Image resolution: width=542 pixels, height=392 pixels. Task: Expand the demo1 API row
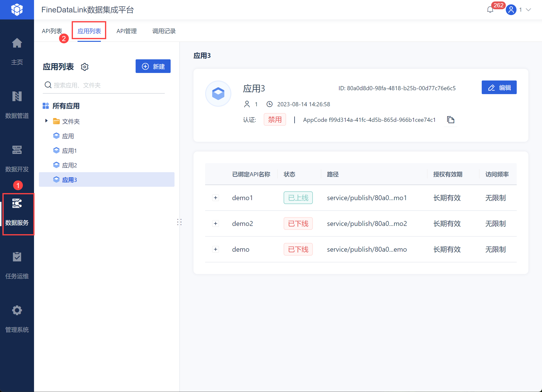216,198
